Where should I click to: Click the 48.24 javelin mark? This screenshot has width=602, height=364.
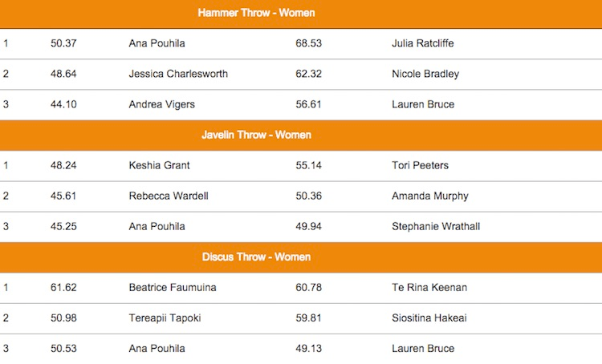63,165
